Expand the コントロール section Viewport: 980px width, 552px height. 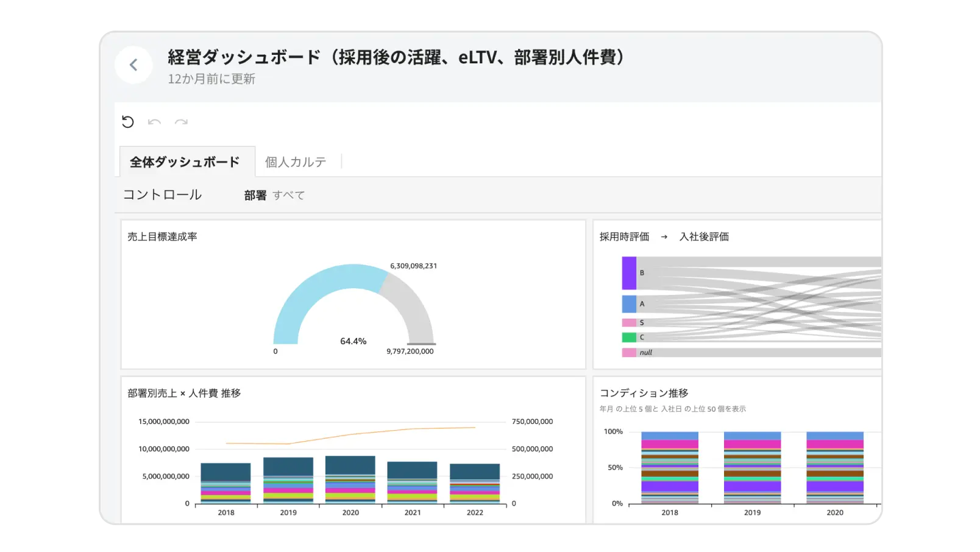click(x=163, y=194)
